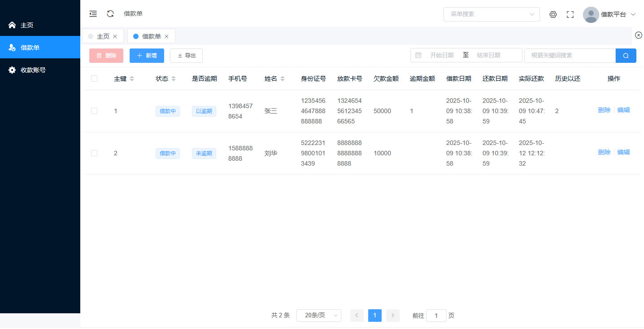Close the 借款单 tab with its X

167,36
